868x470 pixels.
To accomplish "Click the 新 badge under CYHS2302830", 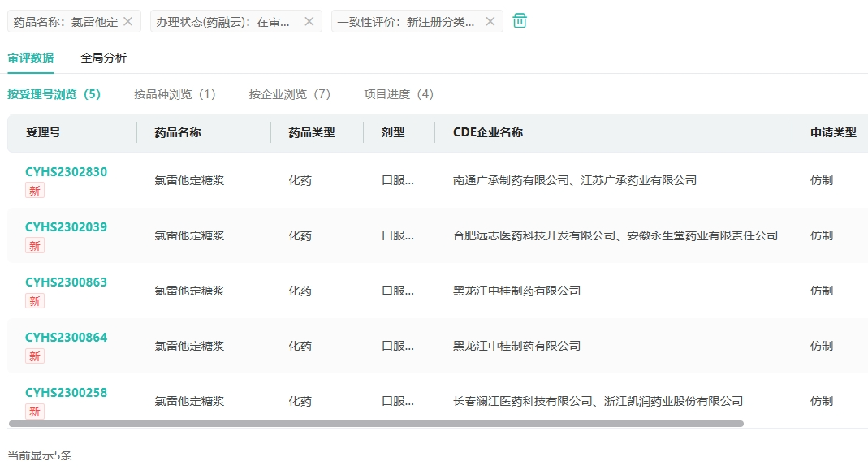I will tap(34, 191).
